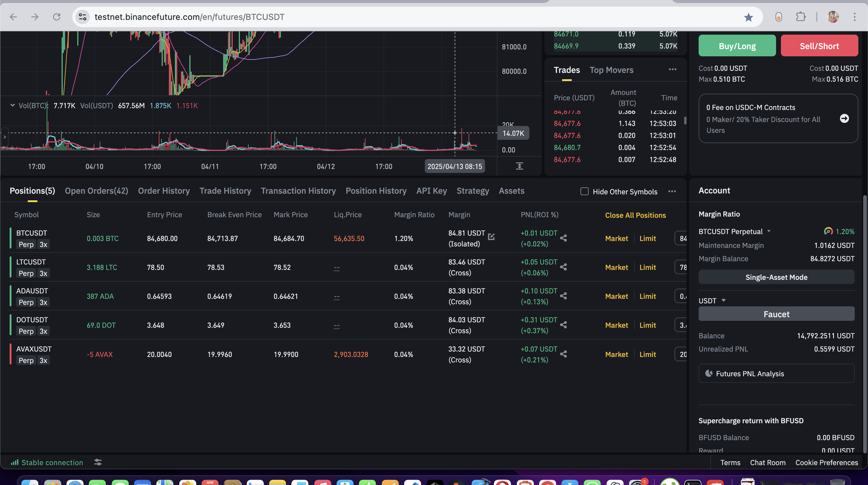Open connection settings sliders icon
Viewport: 868px width, 485px height.
(98, 462)
